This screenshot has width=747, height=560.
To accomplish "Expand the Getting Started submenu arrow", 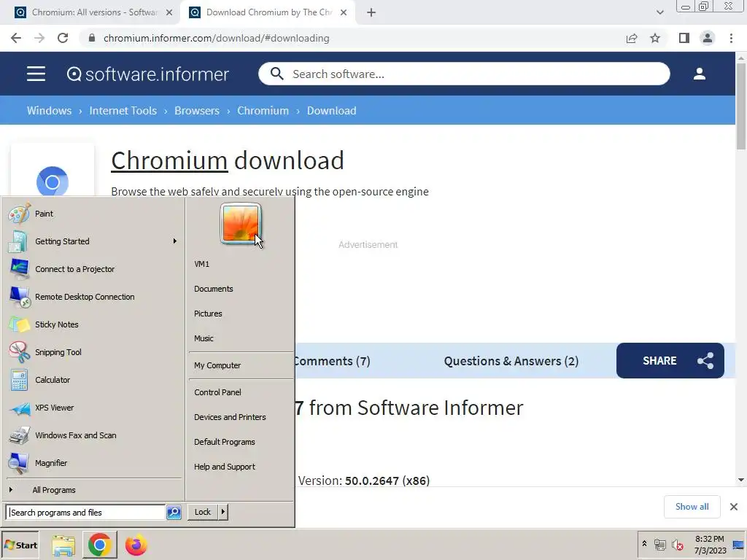I will (x=175, y=241).
